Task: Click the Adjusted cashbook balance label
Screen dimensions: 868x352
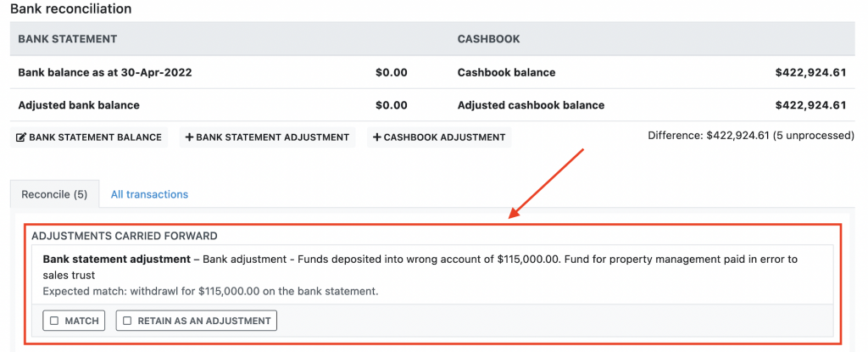Action: tap(531, 105)
